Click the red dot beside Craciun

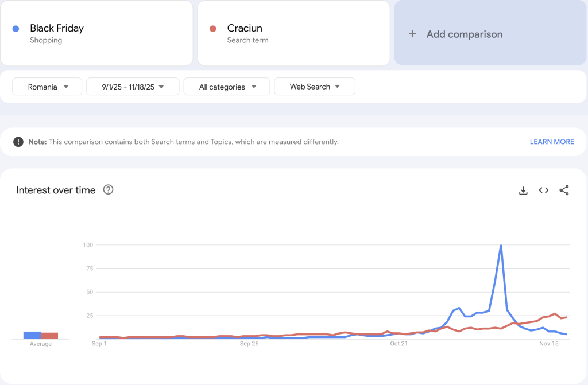(213, 29)
